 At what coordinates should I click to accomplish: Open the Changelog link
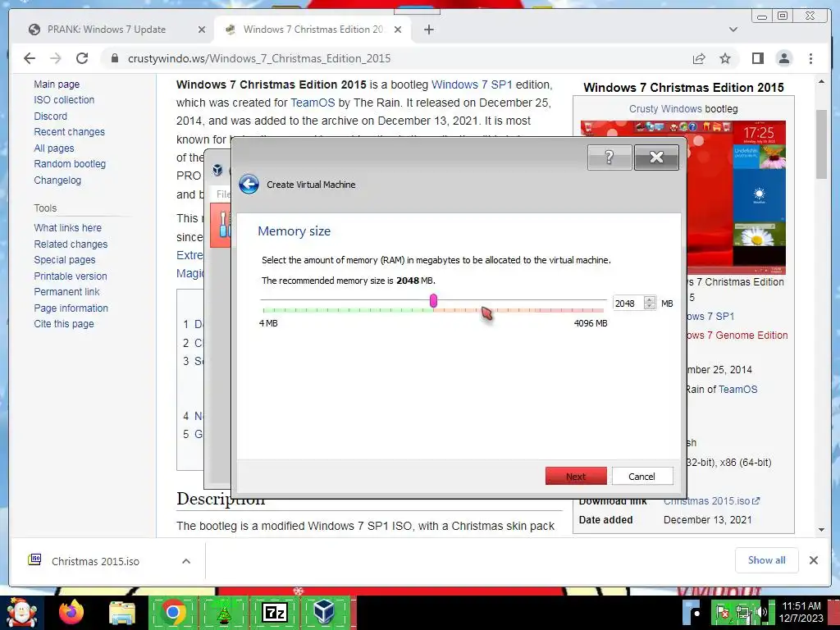point(57,180)
